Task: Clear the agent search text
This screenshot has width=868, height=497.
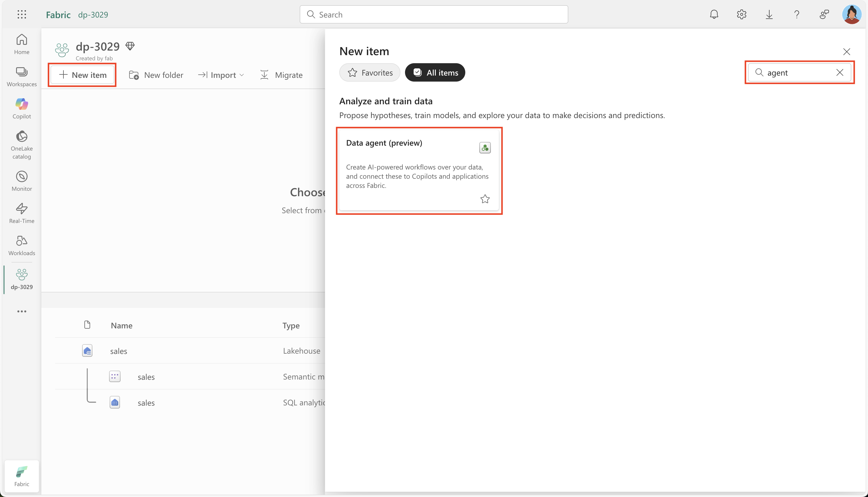Action: (x=840, y=72)
